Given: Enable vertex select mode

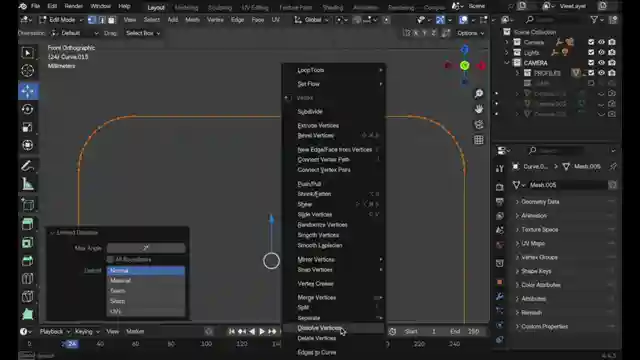Looking at the screenshot, I should [x=92, y=20].
